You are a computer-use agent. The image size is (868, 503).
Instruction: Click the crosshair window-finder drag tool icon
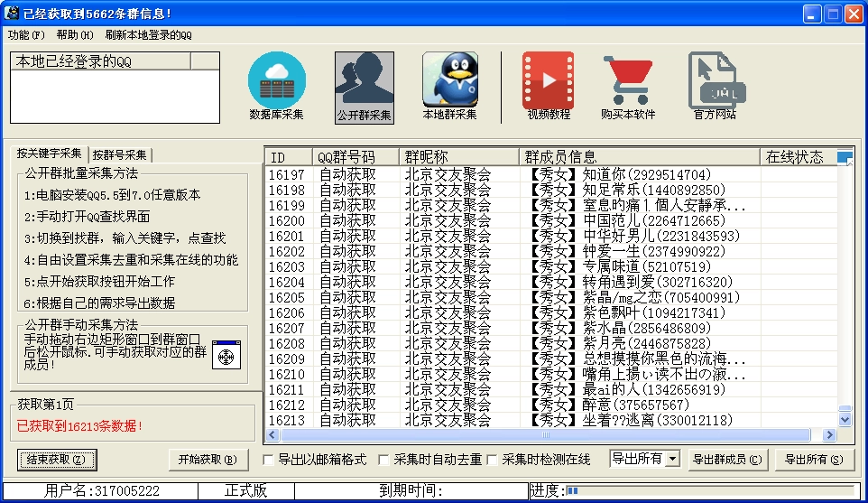[226, 356]
